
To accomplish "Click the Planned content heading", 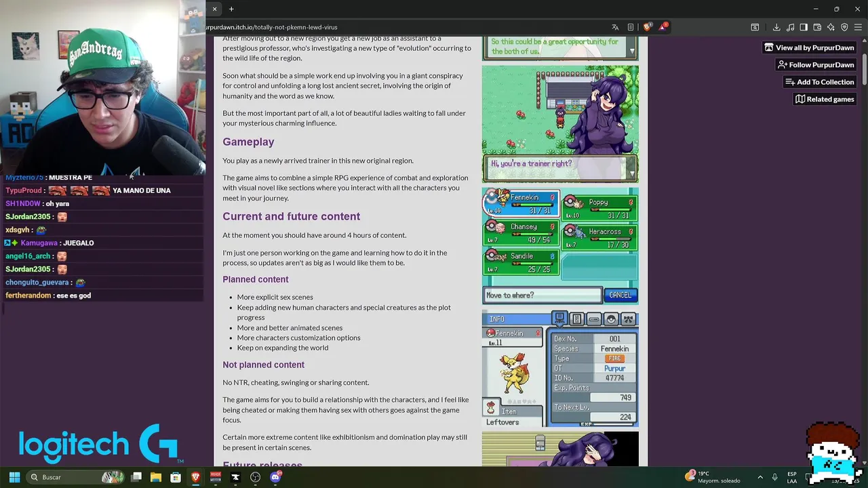I will pyautogui.click(x=256, y=279).
